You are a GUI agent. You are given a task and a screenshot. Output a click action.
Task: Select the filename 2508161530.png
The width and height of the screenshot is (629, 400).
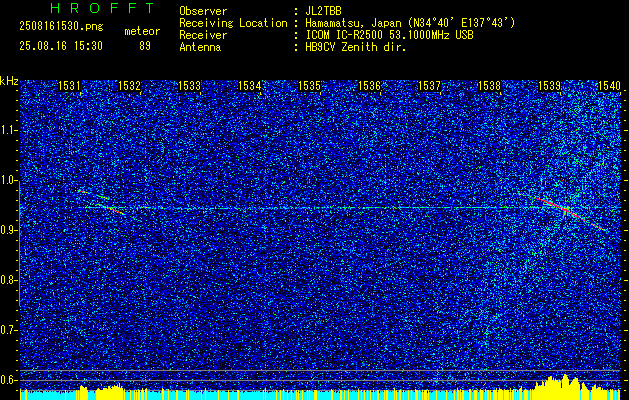pos(61,27)
